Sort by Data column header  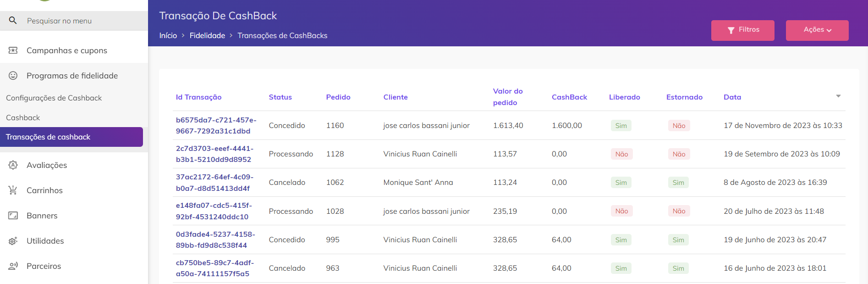click(x=732, y=97)
